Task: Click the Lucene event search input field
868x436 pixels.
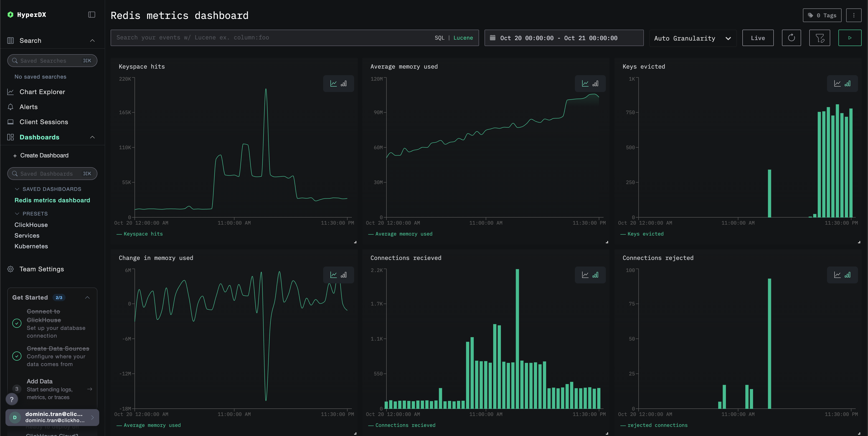Action: click(x=269, y=38)
